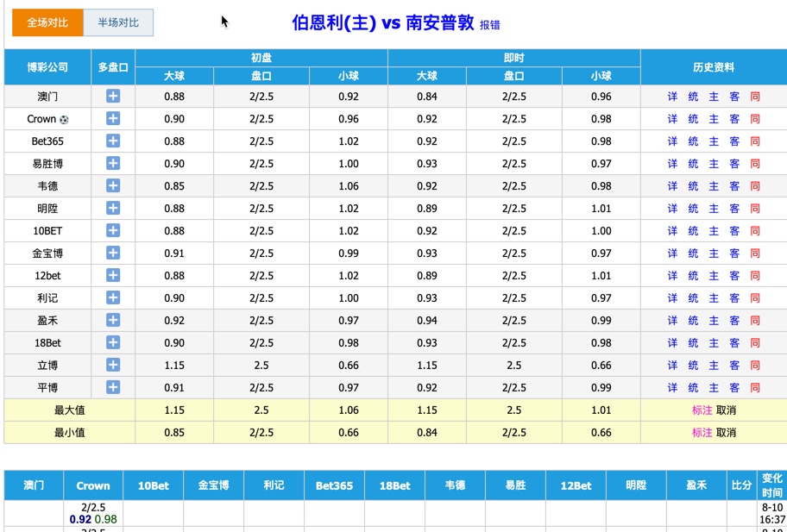Click 取消 in 最小值 row
The image size is (787, 532).
point(726,433)
